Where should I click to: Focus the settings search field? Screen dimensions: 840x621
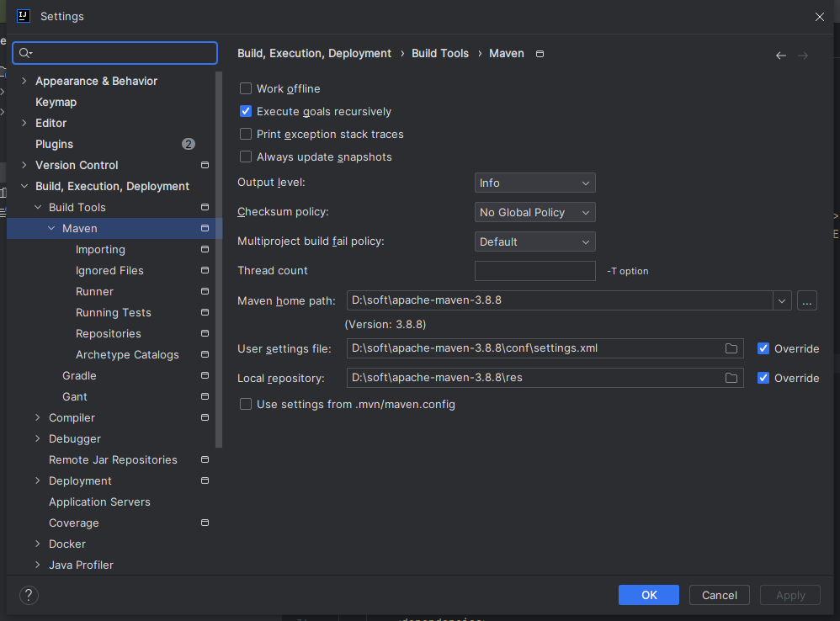point(114,52)
